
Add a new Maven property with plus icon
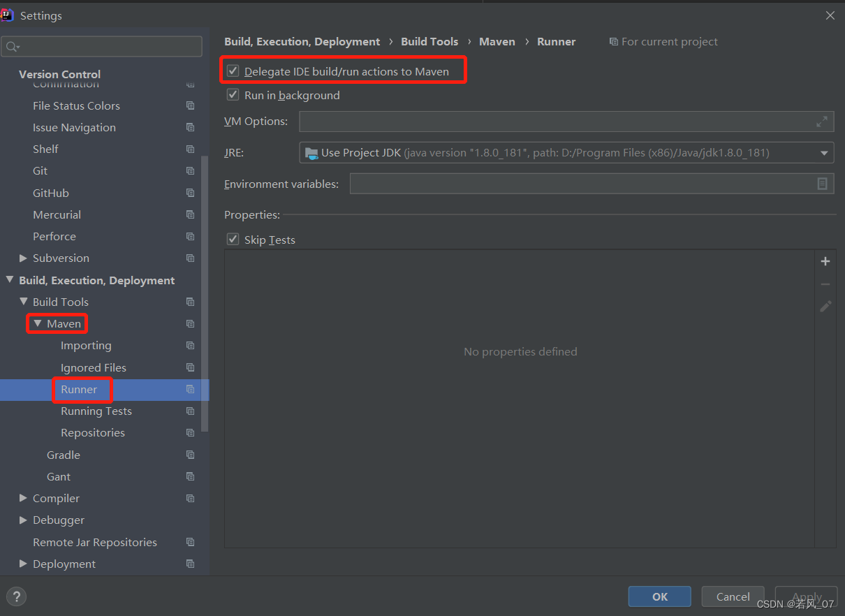825,261
